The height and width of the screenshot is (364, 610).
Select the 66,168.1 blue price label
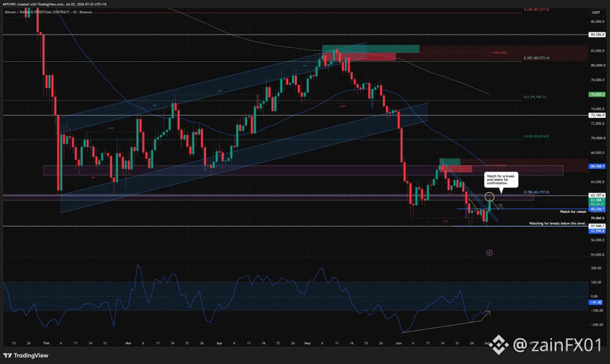(x=597, y=167)
